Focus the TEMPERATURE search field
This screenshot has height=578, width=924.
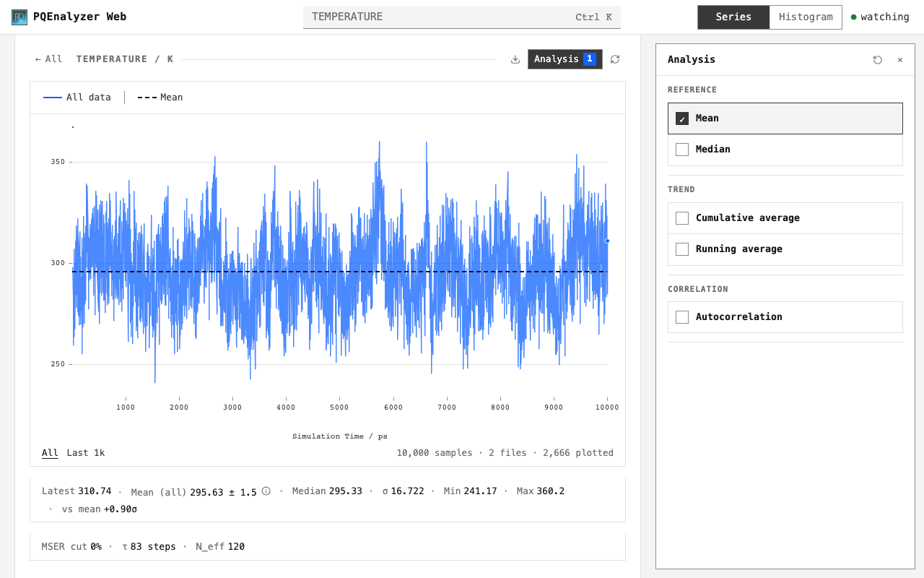pos(462,17)
